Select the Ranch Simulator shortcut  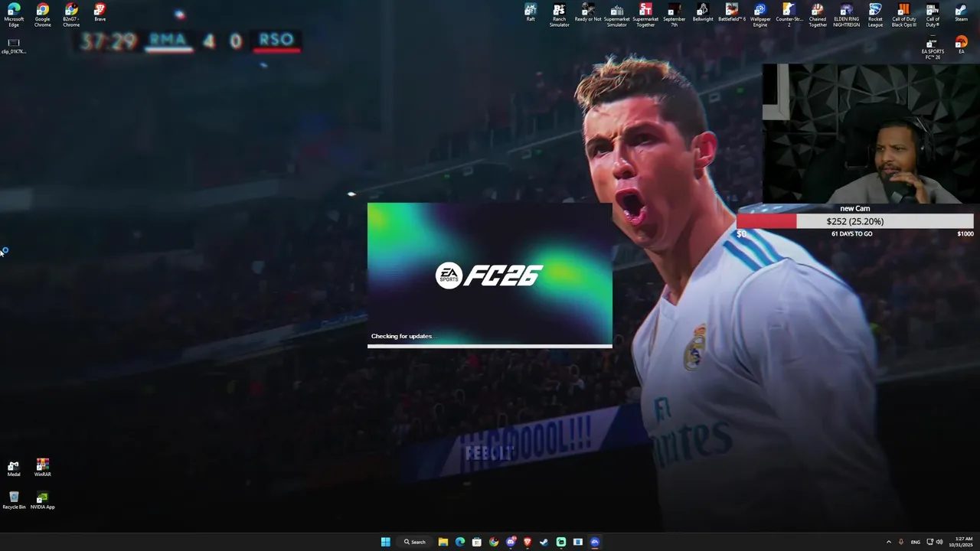click(559, 15)
